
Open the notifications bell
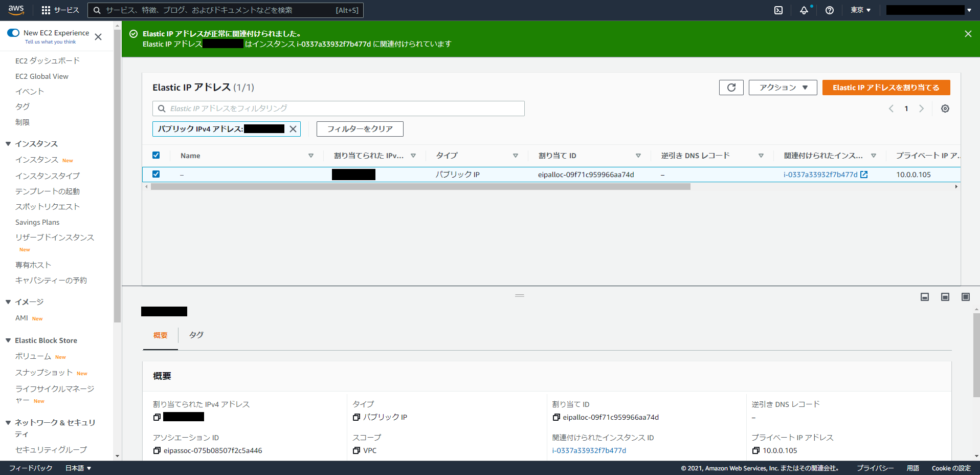click(x=804, y=10)
